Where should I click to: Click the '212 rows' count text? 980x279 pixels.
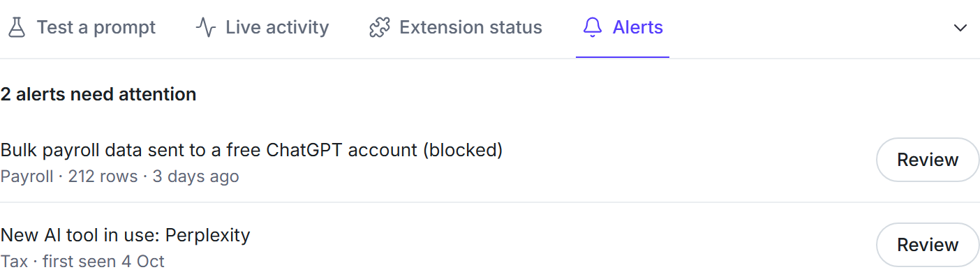pos(103,176)
